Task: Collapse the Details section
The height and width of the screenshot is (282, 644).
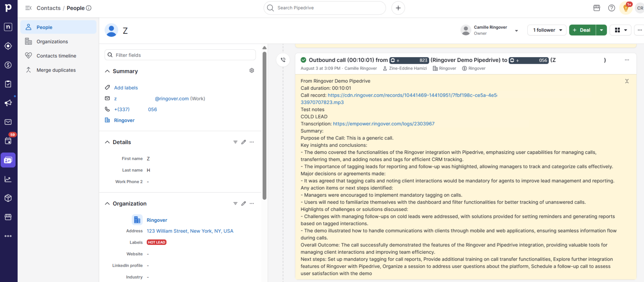Action: pos(107,142)
